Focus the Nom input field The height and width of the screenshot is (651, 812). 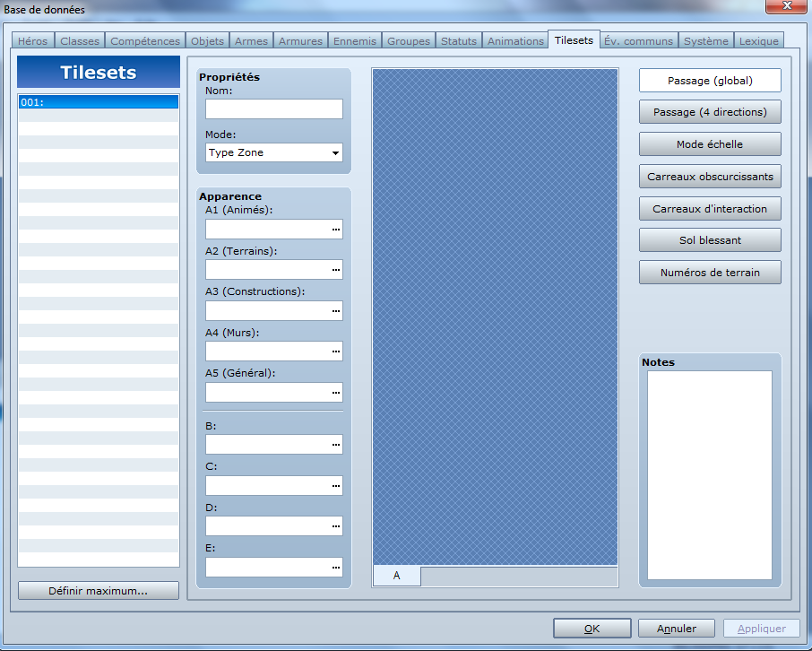tap(274, 109)
